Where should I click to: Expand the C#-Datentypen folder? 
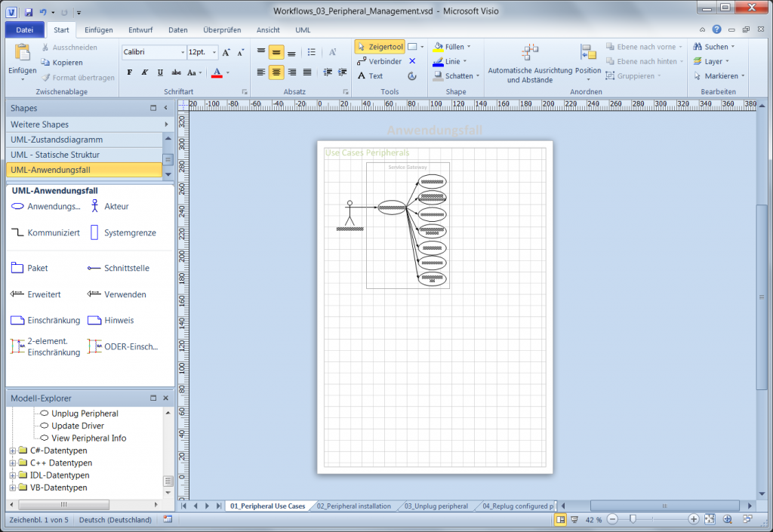coord(13,451)
